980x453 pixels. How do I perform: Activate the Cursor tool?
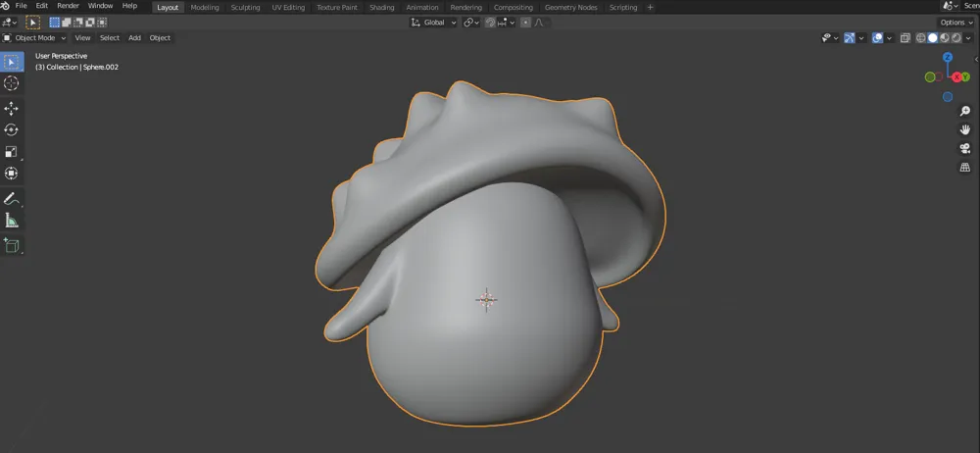[x=11, y=83]
